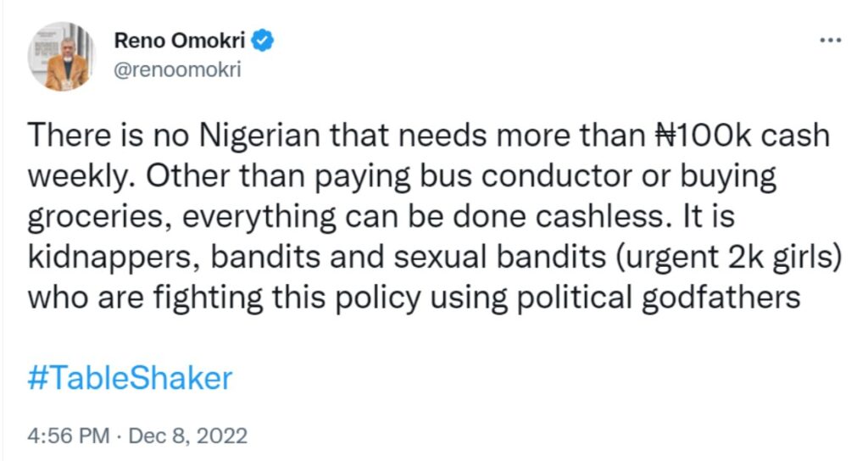Open the #TableShaker hashtag

[130, 377]
